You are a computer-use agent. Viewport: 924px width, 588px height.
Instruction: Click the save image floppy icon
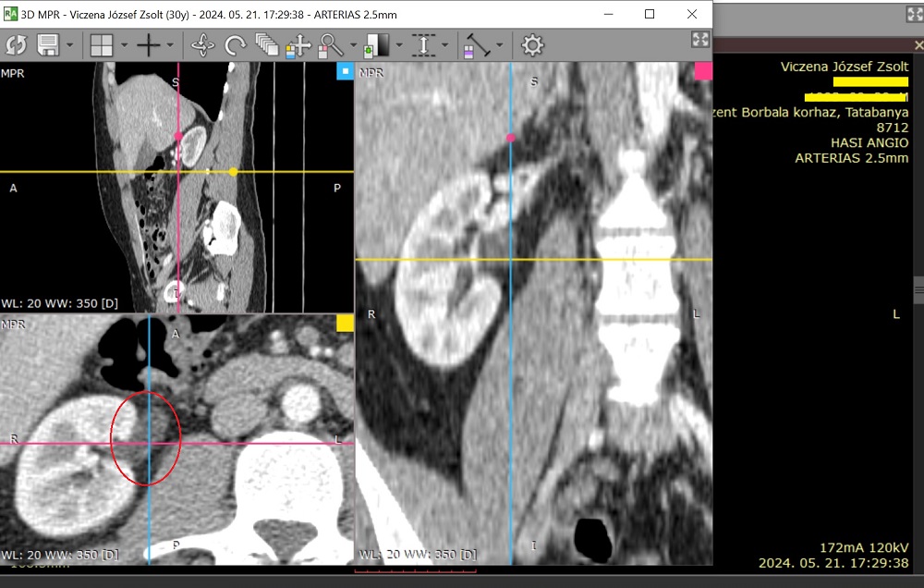tap(48, 45)
